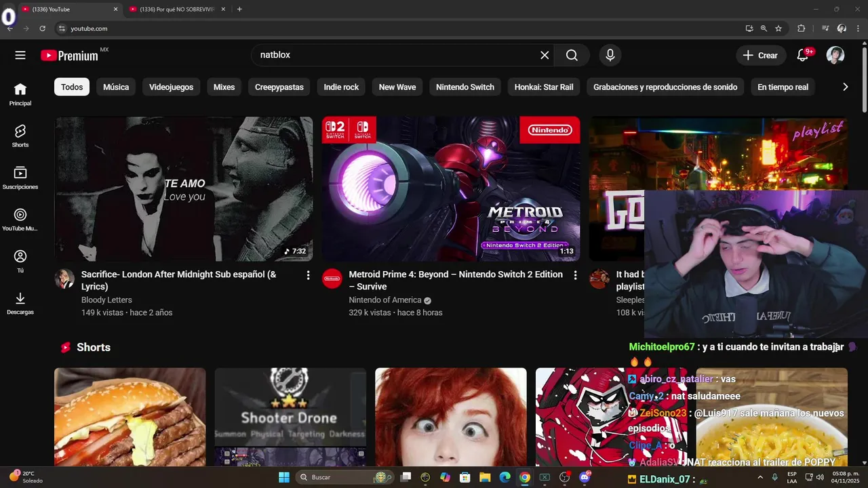This screenshot has height=488, width=868.
Task: Select the Indie rock filter chip
Action: click(341, 87)
